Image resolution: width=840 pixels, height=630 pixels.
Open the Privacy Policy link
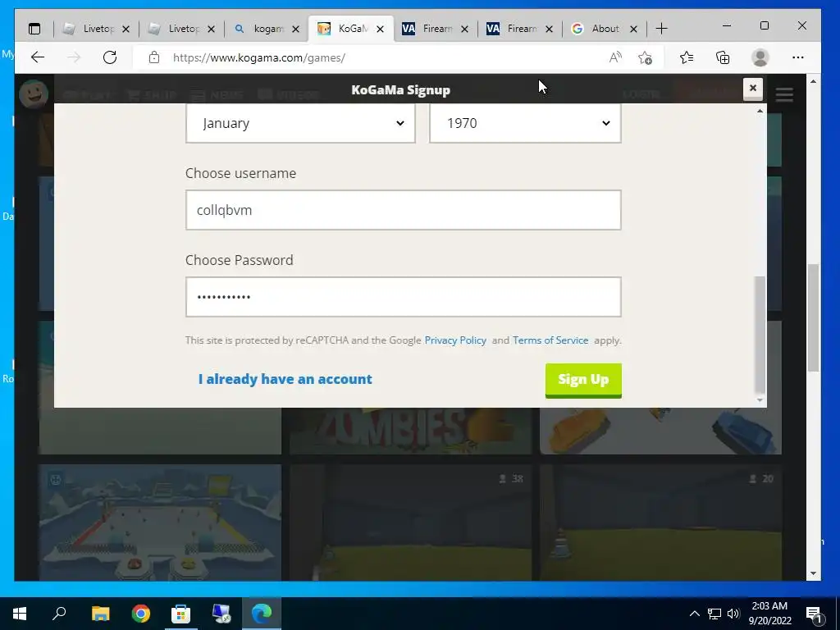tap(455, 340)
